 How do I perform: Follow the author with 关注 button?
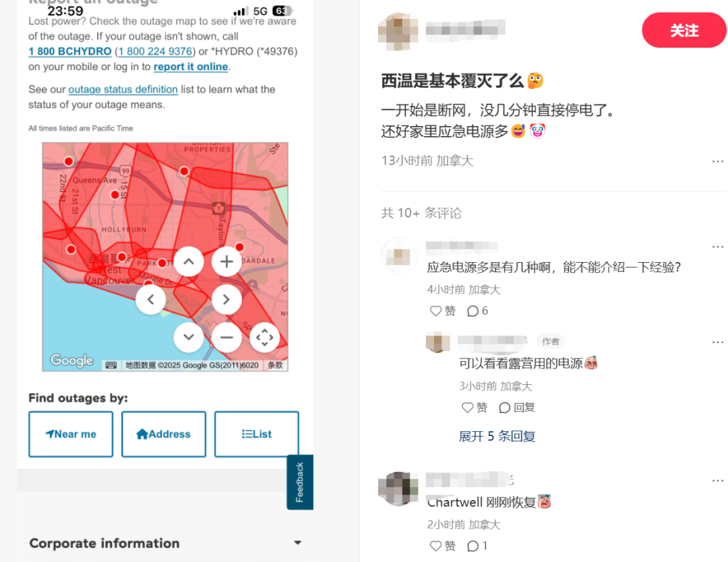click(684, 30)
